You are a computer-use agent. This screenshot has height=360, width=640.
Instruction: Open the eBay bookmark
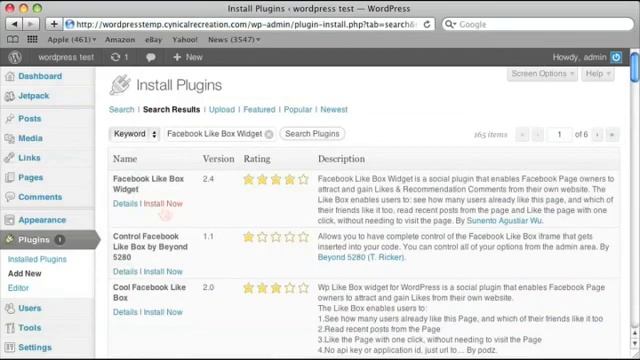(x=153, y=40)
